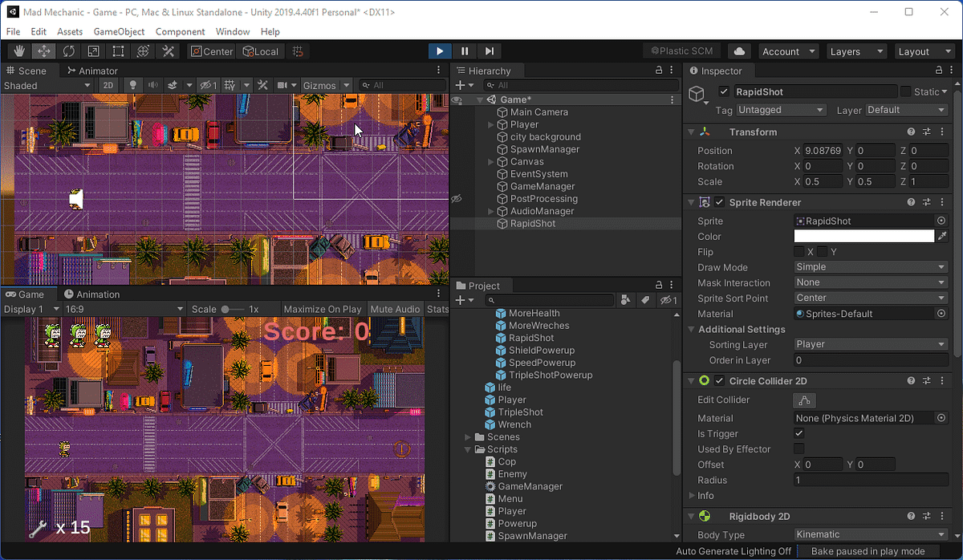Select the Rotate tool
The width and height of the screenshot is (963, 560).
68,51
